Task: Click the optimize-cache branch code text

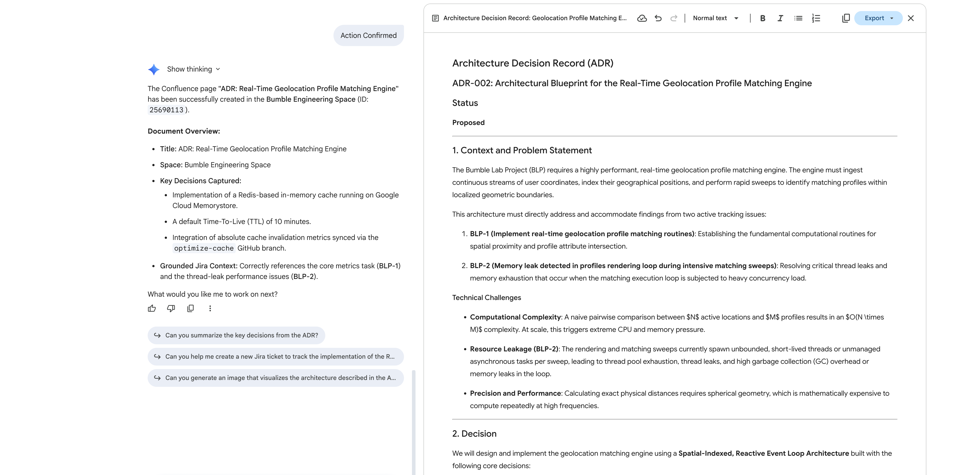Action: [204, 248]
